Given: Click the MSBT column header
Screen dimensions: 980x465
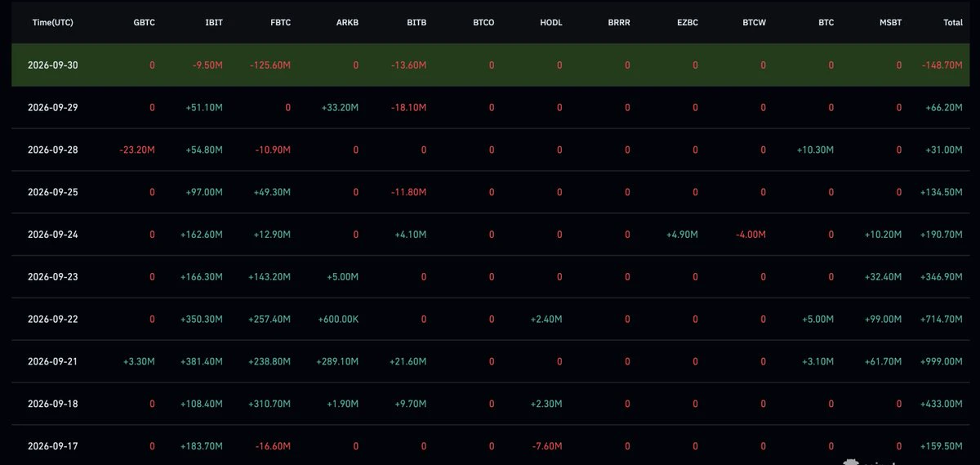Looking at the screenshot, I should (891, 23).
